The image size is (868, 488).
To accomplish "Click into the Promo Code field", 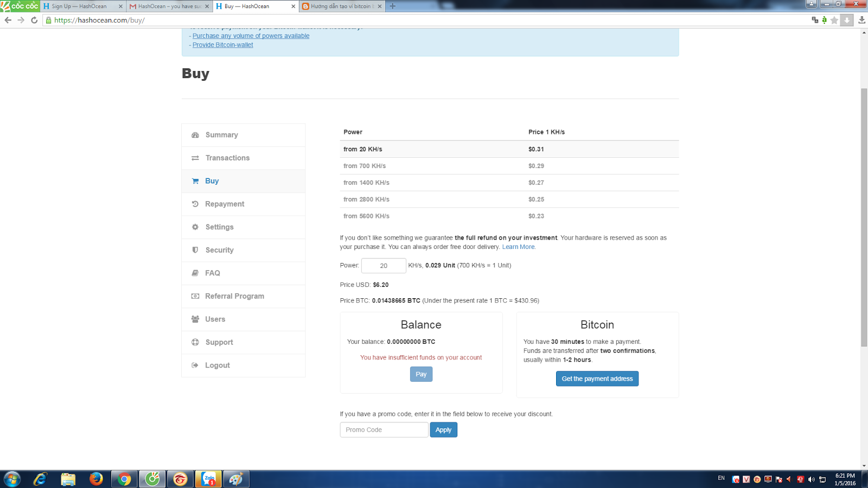I will [x=384, y=430].
